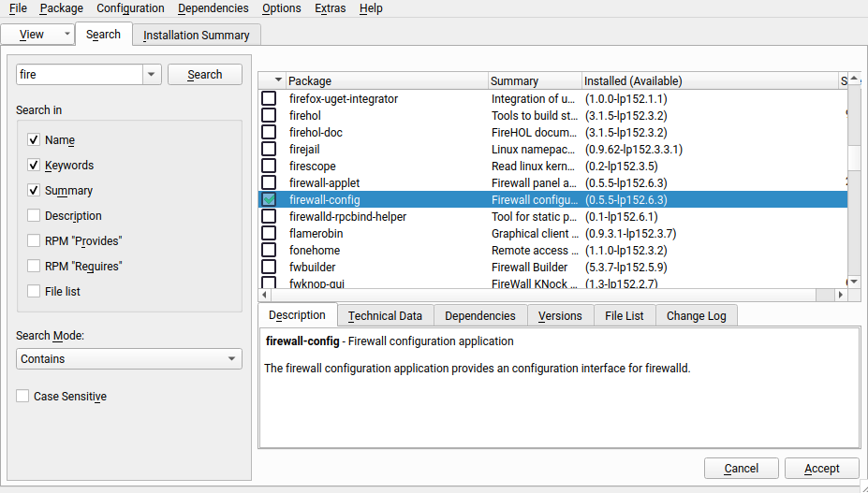The height and width of the screenshot is (493, 868).
Task: Sort by the Summary column header
Action: point(535,80)
